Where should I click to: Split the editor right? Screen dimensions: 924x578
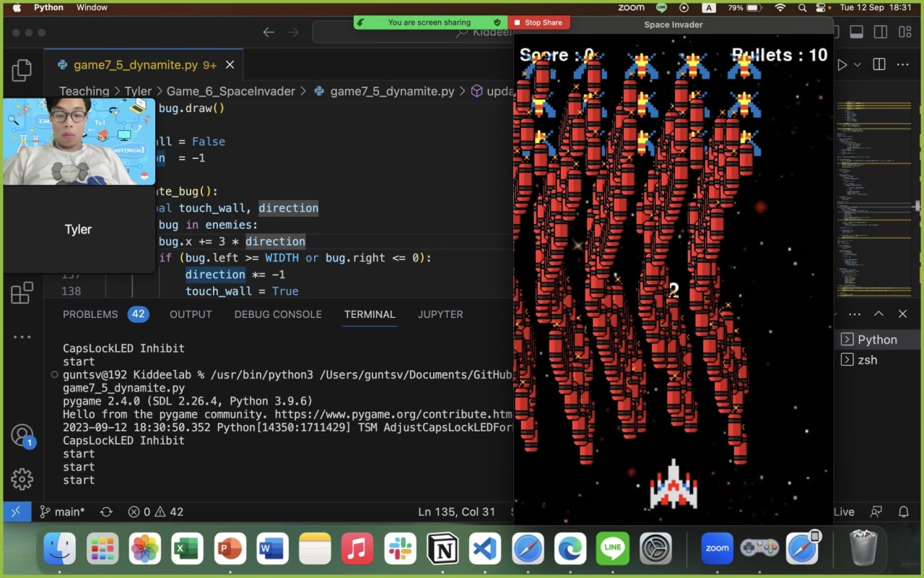click(879, 65)
